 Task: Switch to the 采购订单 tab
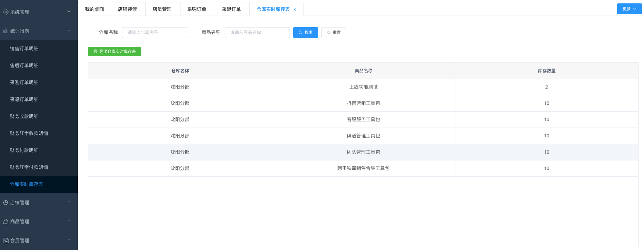[x=197, y=9]
